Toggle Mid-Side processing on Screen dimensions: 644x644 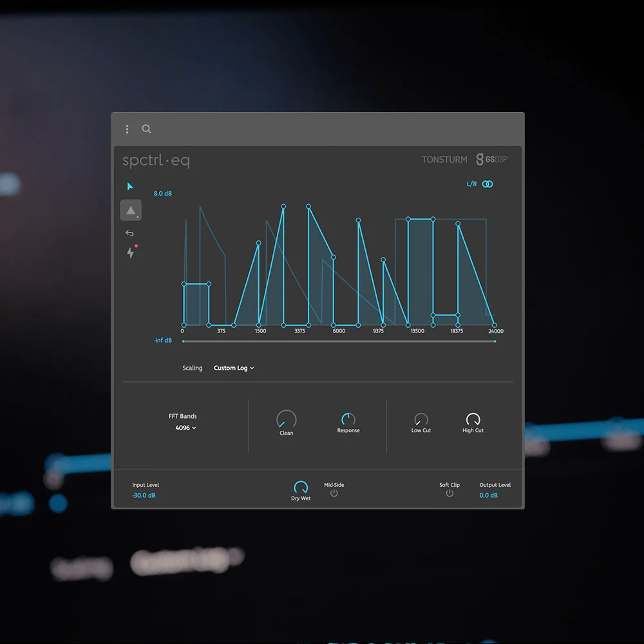[x=334, y=493]
